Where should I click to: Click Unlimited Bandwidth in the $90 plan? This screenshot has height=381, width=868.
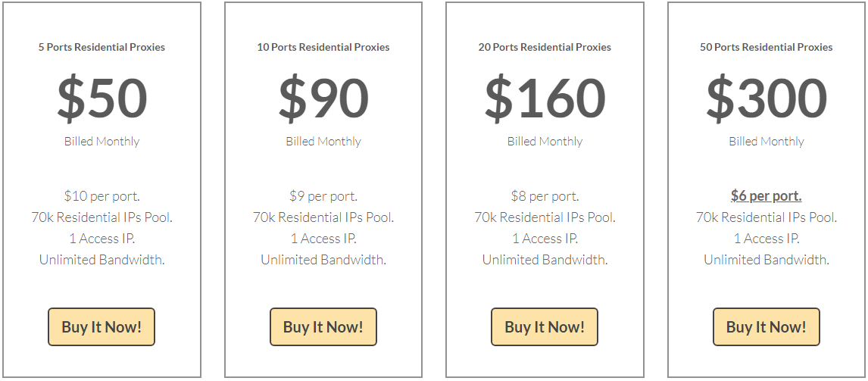tap(323, 260)
